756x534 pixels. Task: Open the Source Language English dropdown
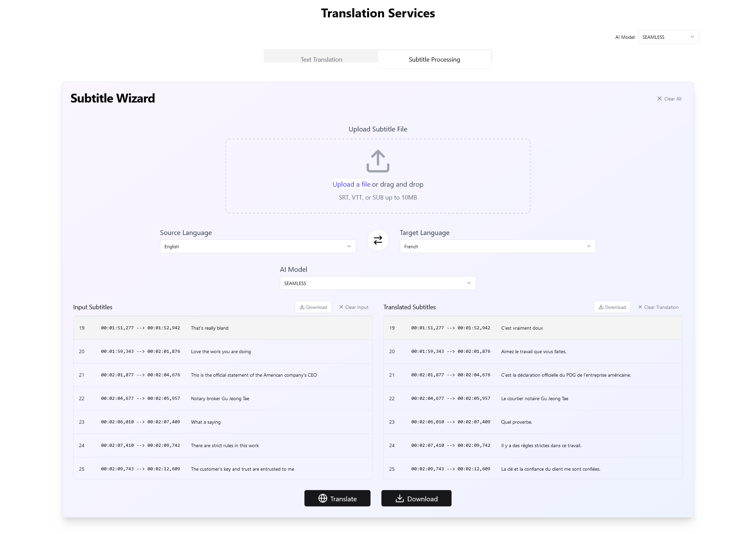(258, 246)
